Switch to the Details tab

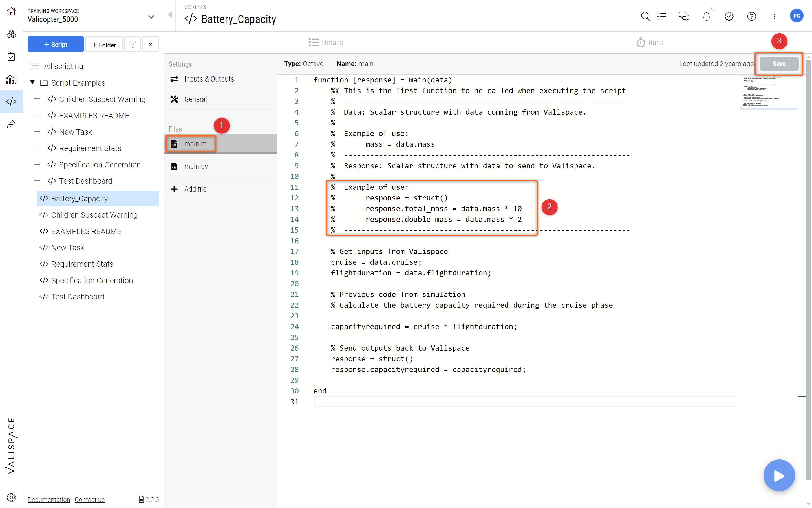click(x=326, y=42)
